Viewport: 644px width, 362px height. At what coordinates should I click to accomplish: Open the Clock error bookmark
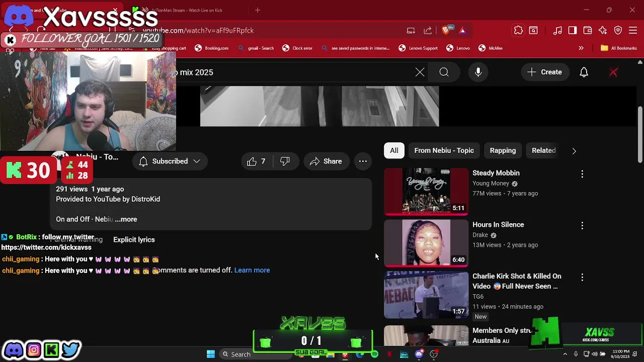[x=297, y=48]
